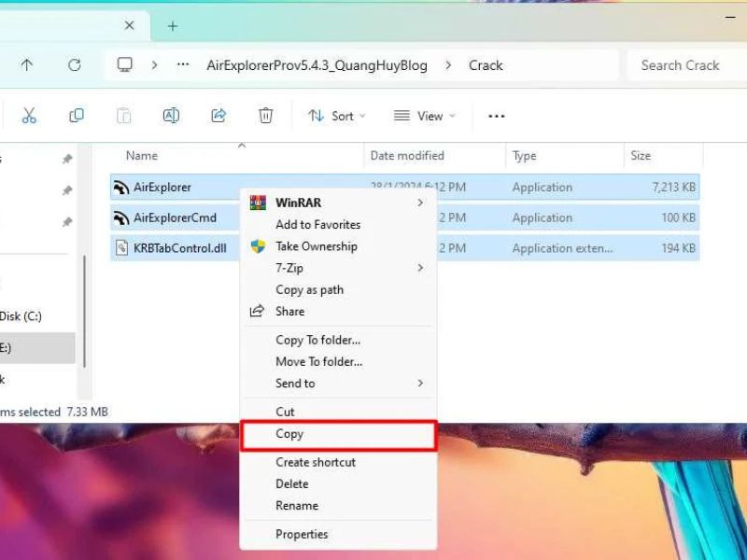Click in the Search Crack box
This screenshot has height=560, width=747.
click(x=686, y=65)
